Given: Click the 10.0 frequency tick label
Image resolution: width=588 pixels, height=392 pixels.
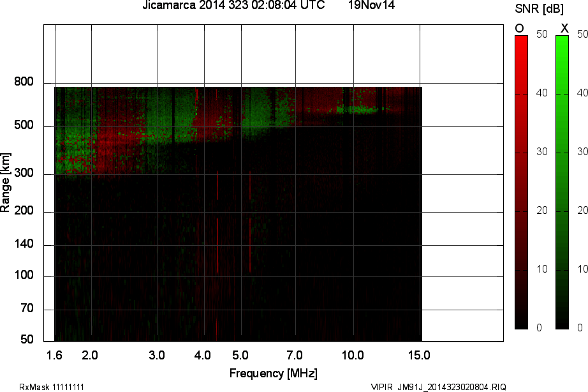Looking at the screenshot, I should pyautogui.click(x=353, y=355).
